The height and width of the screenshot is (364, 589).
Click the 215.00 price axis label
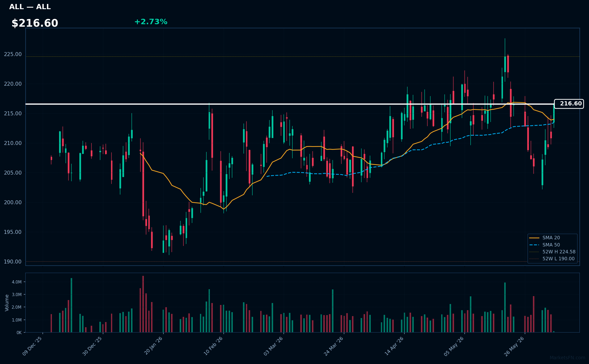[13, 114]
